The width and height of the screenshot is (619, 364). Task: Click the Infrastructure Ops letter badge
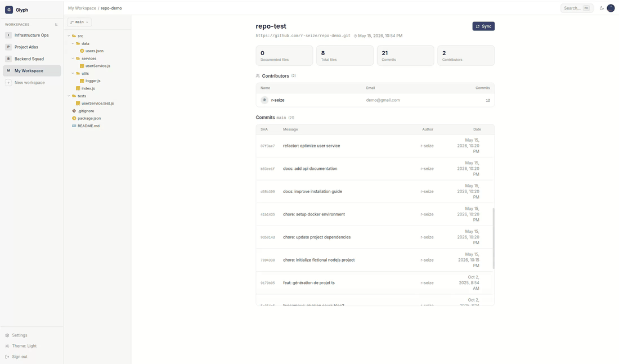coord(8,35)
